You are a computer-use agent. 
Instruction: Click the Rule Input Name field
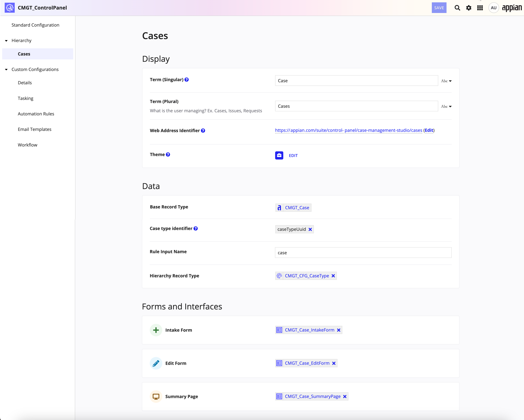pyautogui.click(x=363, y=253)
